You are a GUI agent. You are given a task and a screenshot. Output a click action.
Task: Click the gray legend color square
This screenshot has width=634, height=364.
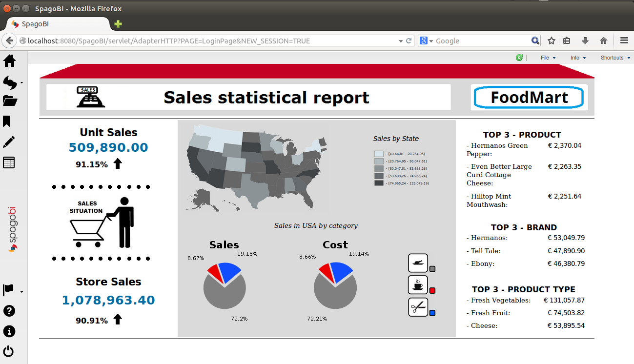tap(432, 269)
